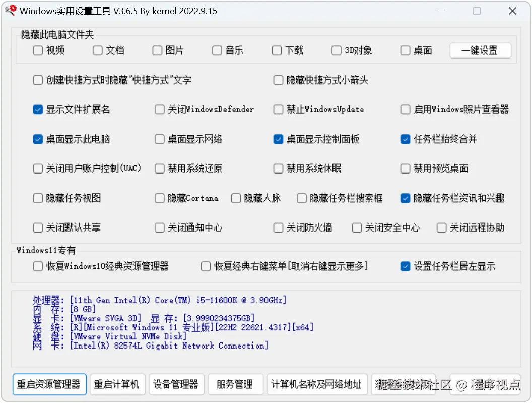The width and height of the screenshot is (532, 403).
Task: Click the 处理器 i5-11600K info line
Action: click(160, 301)
